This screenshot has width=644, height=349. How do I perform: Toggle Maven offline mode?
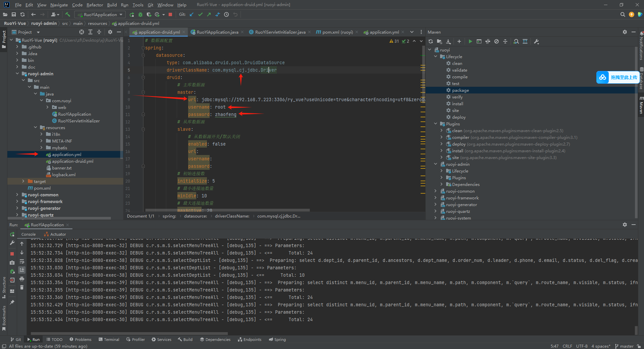[488, 41]
